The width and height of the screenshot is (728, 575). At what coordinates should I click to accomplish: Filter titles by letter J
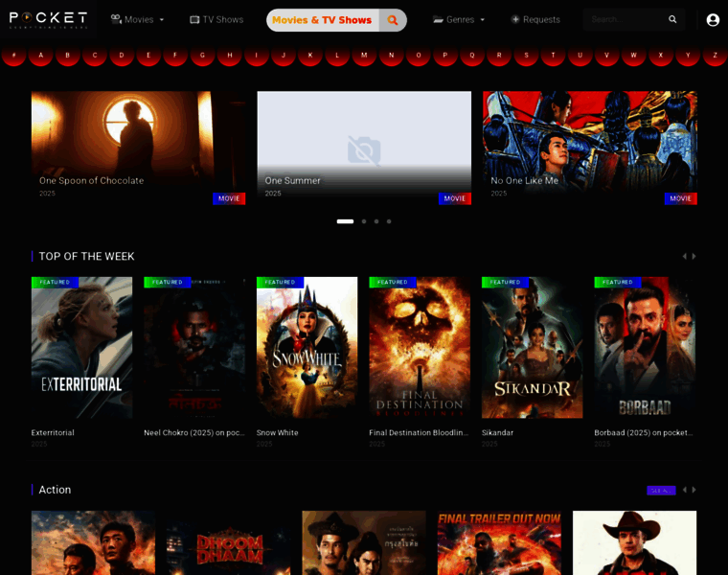coord(284,55)
